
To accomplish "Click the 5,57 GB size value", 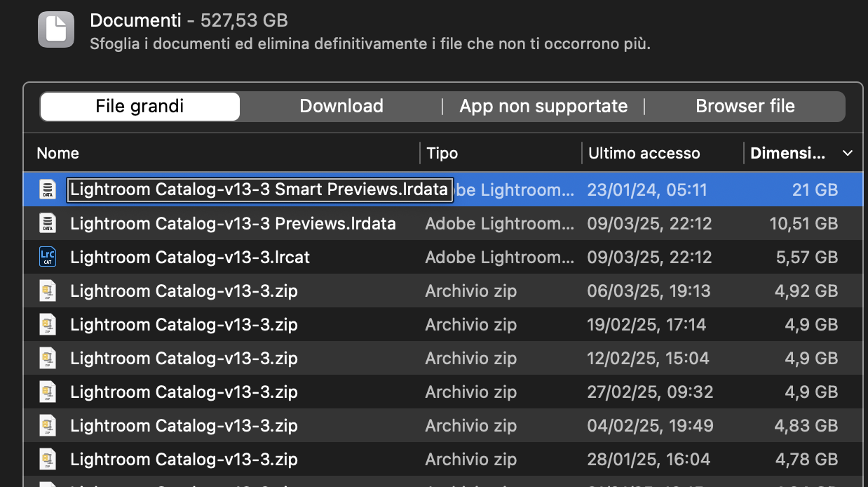I will tap(806, 257).
